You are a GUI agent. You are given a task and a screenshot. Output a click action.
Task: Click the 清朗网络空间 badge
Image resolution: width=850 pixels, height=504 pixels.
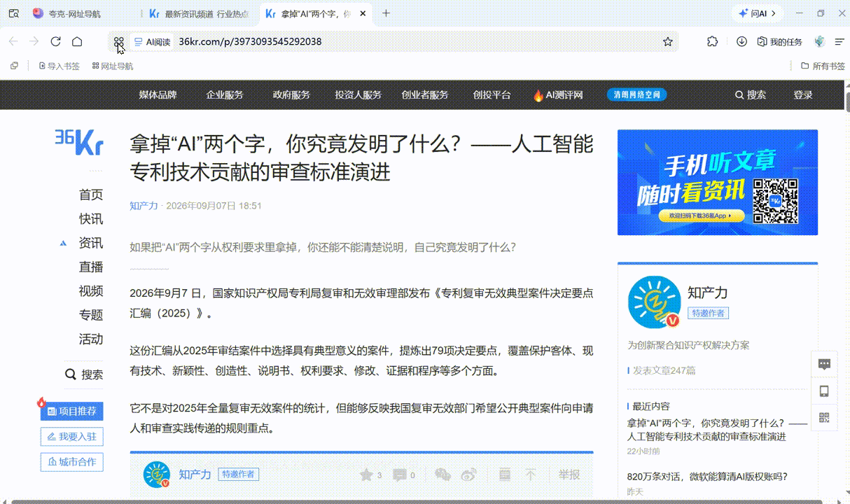(x=636, y=94)
